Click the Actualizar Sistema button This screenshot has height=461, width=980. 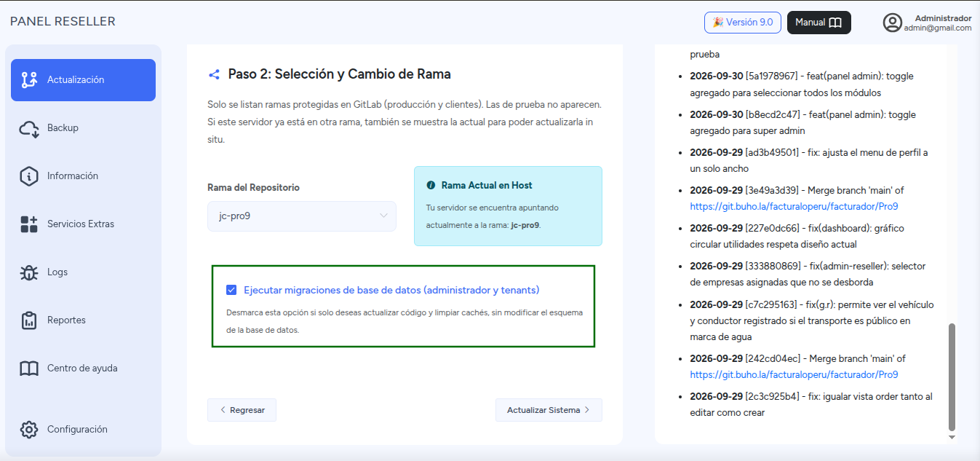(549, 410)
